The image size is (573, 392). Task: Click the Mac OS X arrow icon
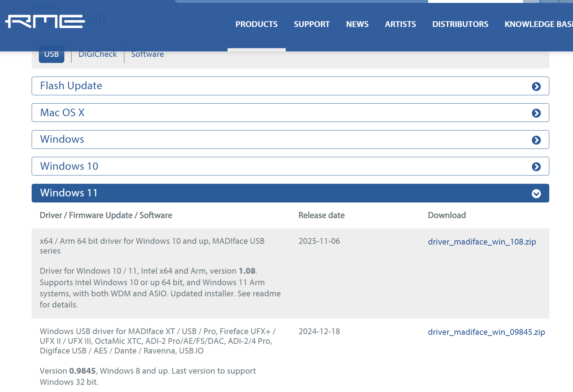(x=536, y=113)
